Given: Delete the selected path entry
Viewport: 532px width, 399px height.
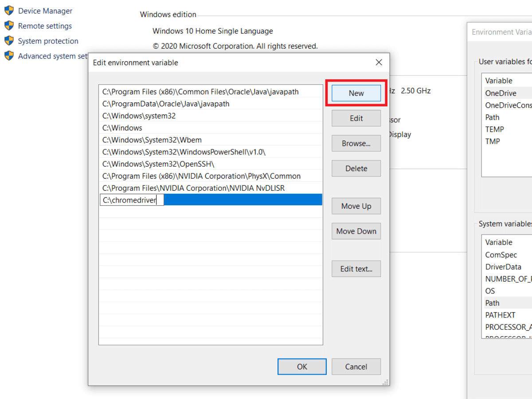Looking at the screenshot, I should [x=356, y=168].
